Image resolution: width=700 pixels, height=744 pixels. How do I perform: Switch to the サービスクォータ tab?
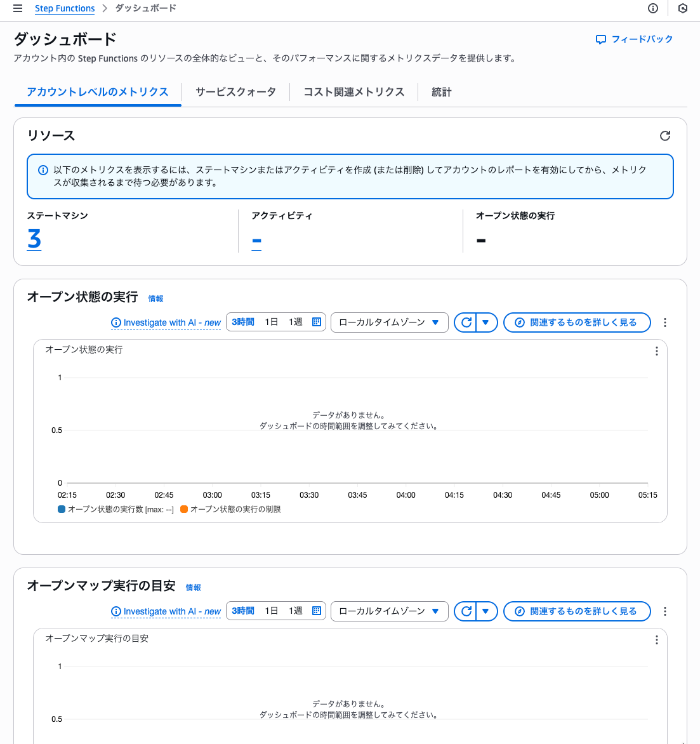click(x=235, y=91)
